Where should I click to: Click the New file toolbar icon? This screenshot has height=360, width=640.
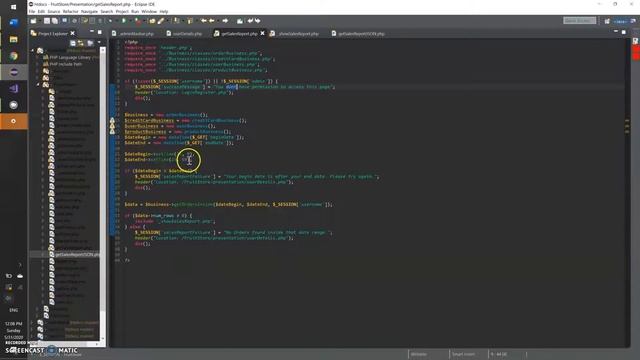pos(33,21)
